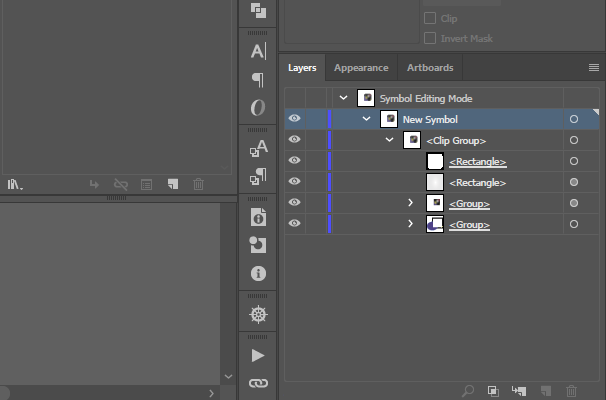Collapse the New Symbol layer
This screenshot has width=606, height=400.
[366, 119]
